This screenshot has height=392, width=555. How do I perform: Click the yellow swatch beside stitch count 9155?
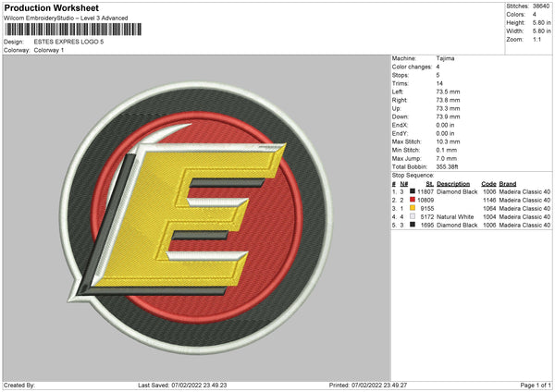click(x=413, y=208)
